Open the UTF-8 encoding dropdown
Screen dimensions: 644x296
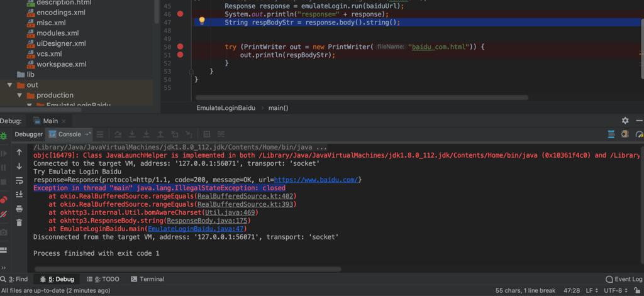point(615,291)
